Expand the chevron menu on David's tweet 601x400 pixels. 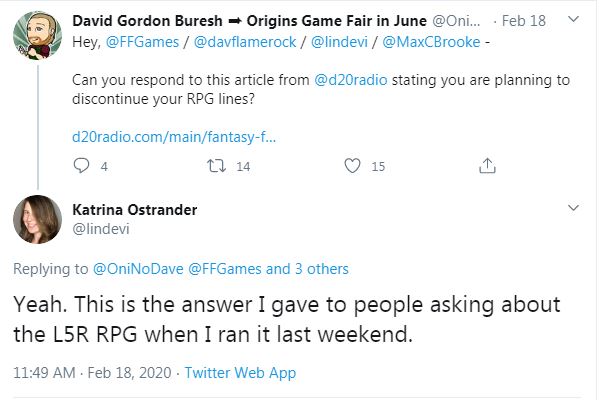click(x=573, y=19)
